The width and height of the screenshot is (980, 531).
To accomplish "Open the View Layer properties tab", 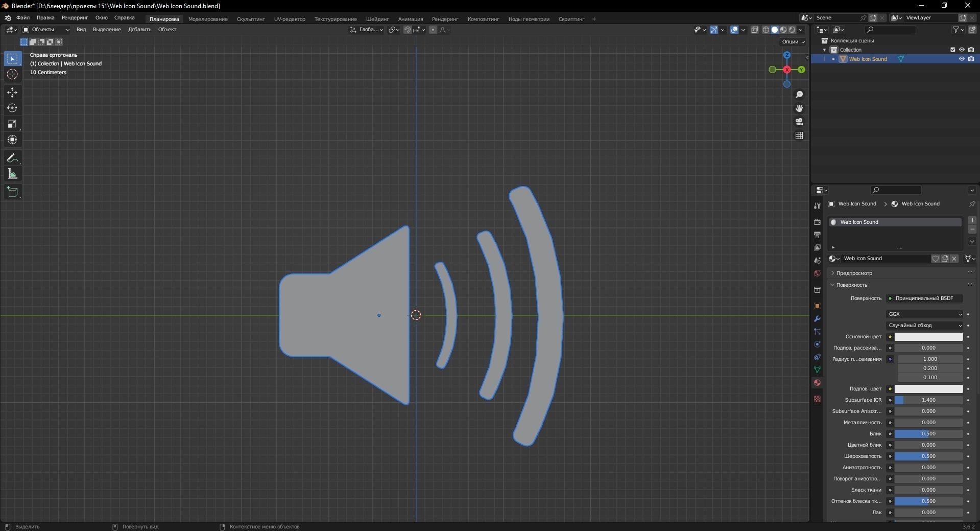I will click(x=817, y=247).
